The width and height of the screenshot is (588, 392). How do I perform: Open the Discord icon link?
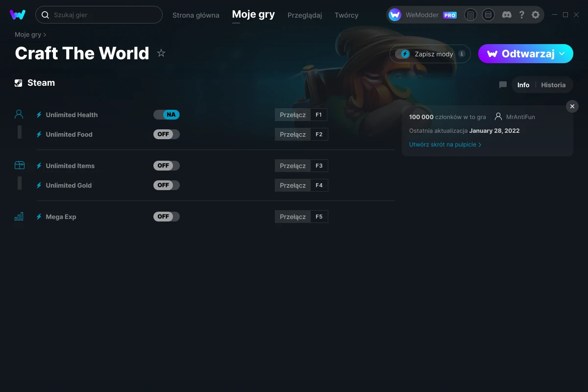[x=507, y=15]
